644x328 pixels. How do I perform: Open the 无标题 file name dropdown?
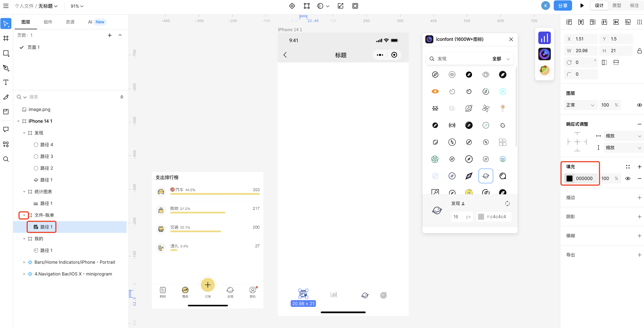coord(48,6)
